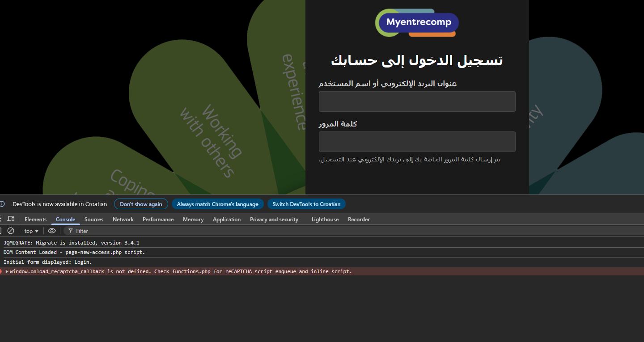The image size is (644, 342).
Task: Open the Network tab
Action: 123,220
